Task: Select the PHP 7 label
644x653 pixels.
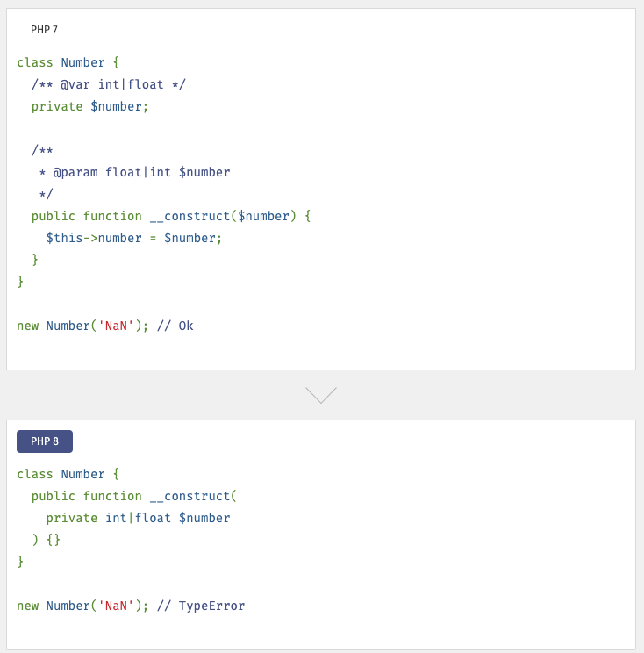Action: point(44,30)
